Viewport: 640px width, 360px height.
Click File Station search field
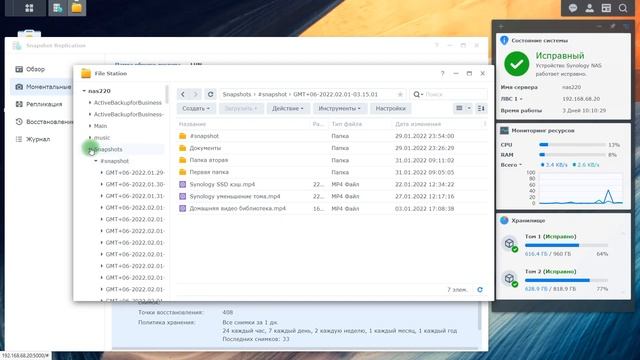click(x=454, y=94)
